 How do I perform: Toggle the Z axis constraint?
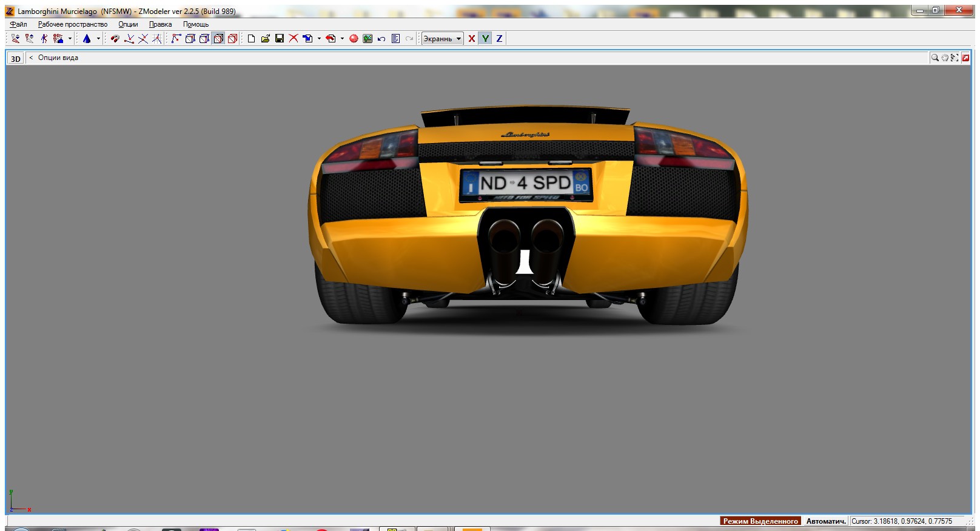click(x=499, y=38)
